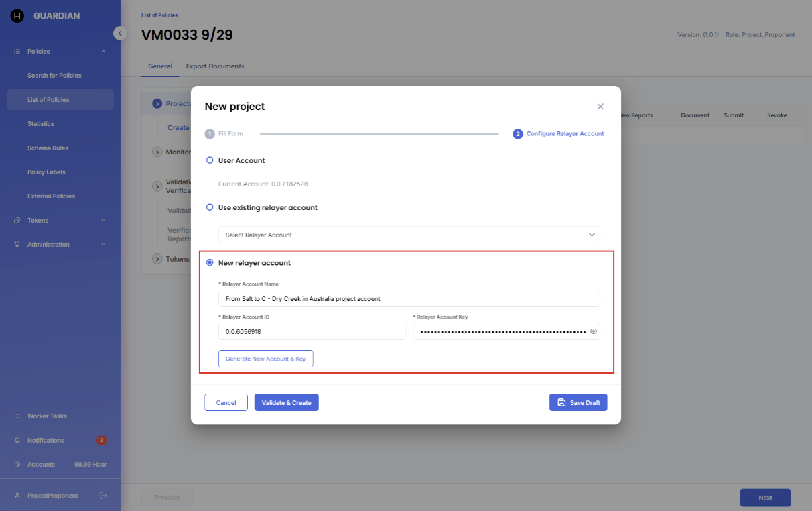Open Notifications bell icon
This screenshot has height=511, width=812.
(17, 441)
